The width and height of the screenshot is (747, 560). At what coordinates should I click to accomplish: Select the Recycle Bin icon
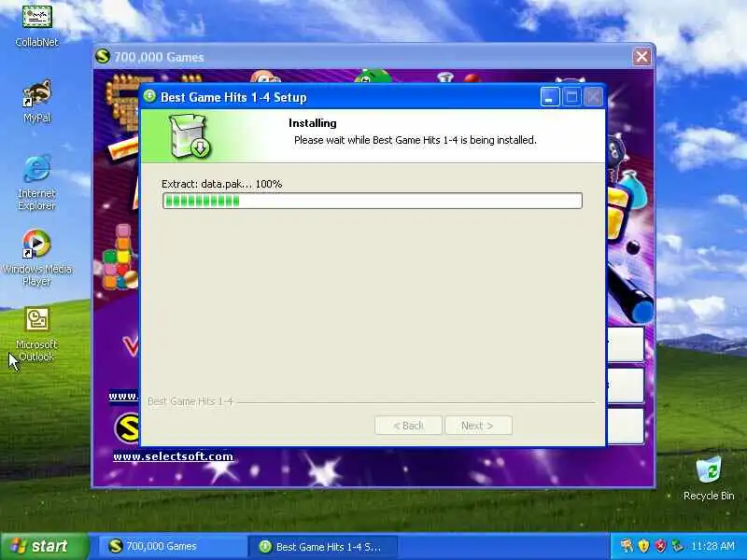[x=709, y=478]
